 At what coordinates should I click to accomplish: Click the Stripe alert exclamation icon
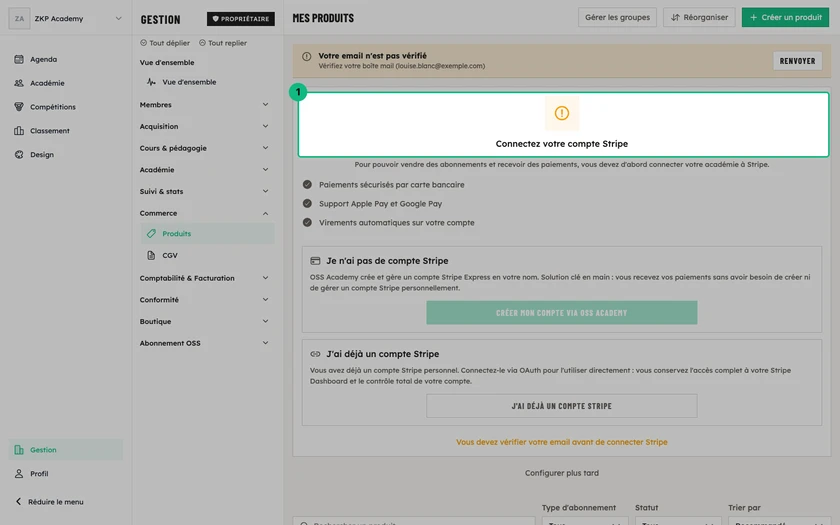[561, 113]
